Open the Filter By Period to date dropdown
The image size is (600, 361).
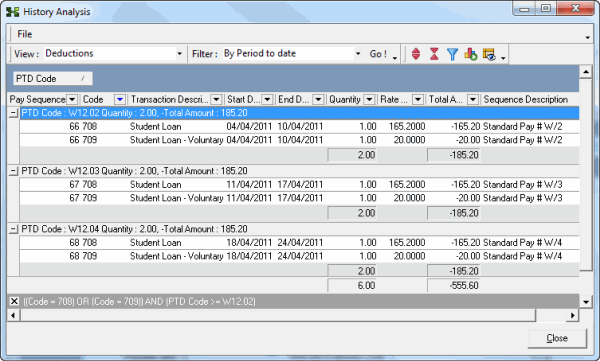pyautogui.click(x=358, y=54)
